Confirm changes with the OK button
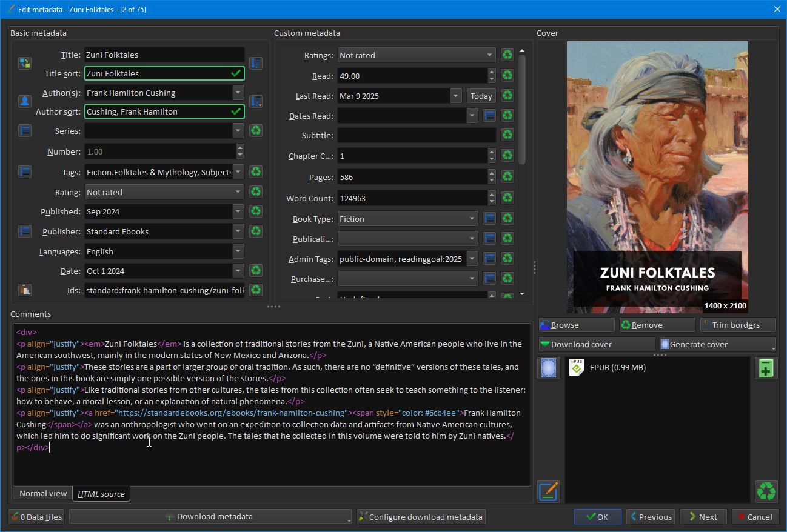787x532 pixels. 597,517
